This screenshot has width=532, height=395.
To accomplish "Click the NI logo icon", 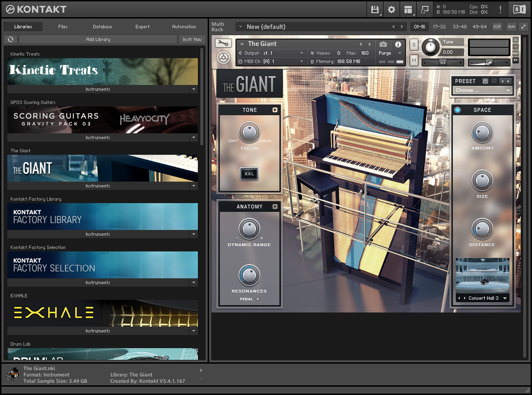I will [519, 9].
